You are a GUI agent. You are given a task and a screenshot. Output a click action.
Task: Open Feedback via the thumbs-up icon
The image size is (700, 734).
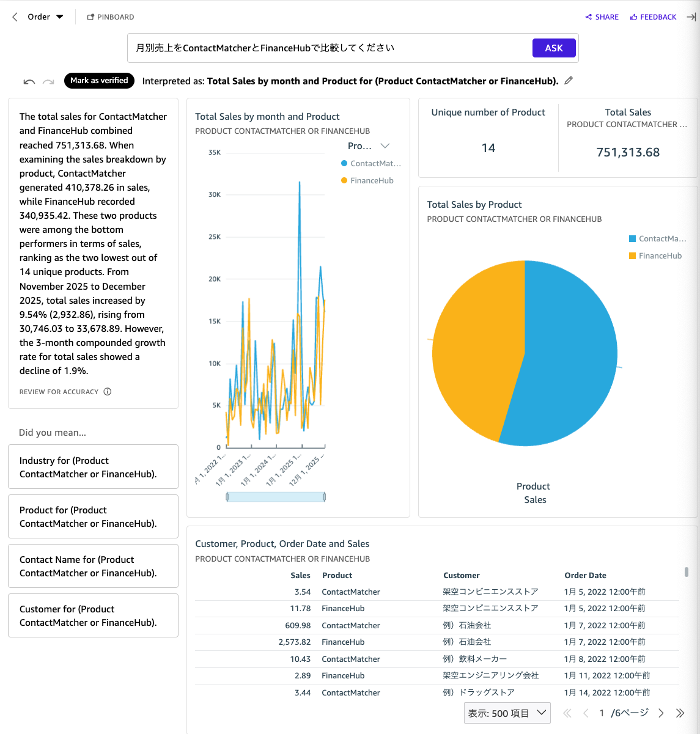635,17
